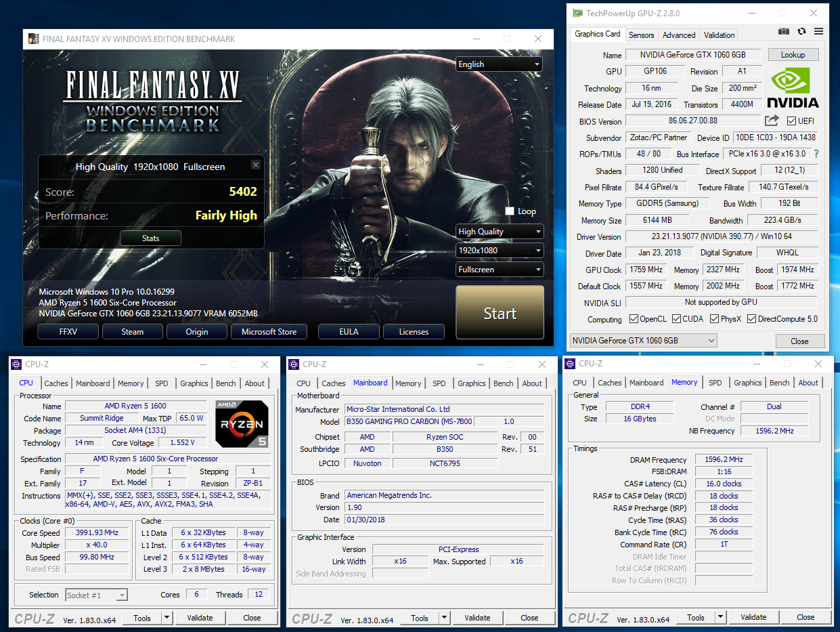Viewport: 840px width, 632px height.
Task: Switch to the Advanced tab in GPU-Z
Action: coord(679,35)
